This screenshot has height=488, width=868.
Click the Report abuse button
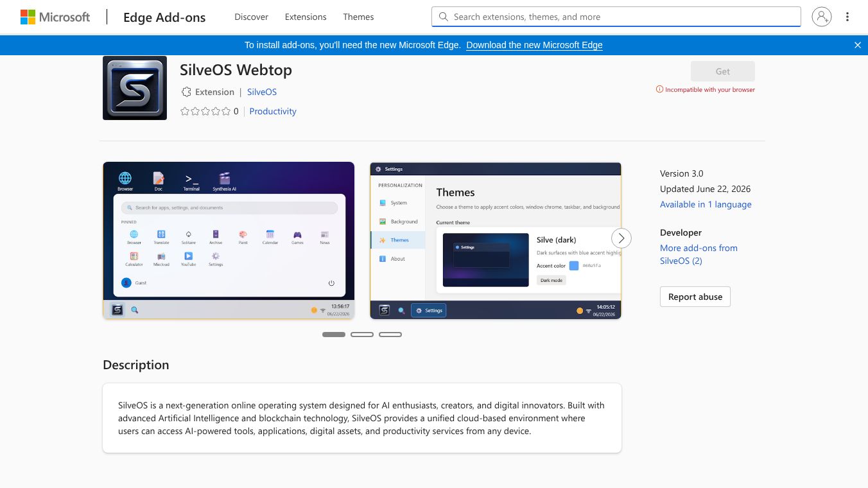pyautogui.click(x=695, y=297)
